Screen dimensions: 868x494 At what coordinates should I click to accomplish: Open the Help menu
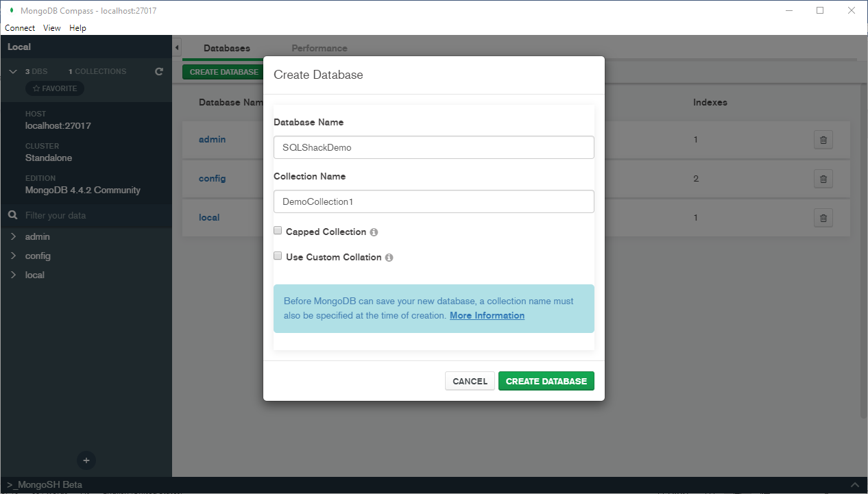tap(77, 28)
